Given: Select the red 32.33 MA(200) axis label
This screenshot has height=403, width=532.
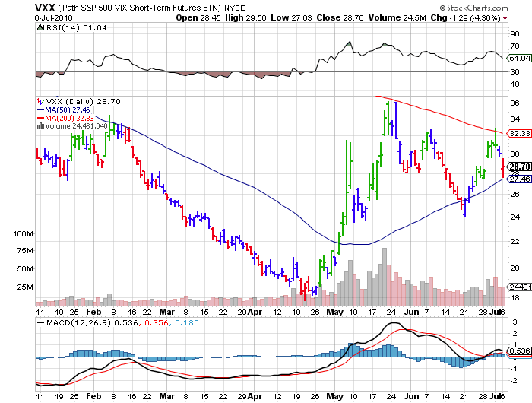Looking at the screenshot, I should 519,133.
